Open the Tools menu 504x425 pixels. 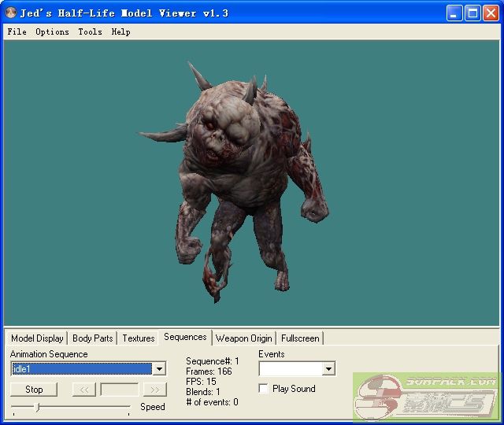point(90,31)
